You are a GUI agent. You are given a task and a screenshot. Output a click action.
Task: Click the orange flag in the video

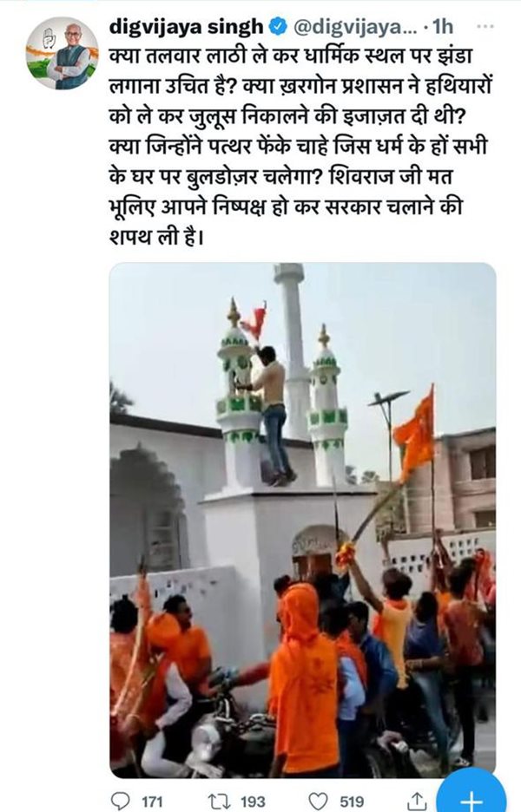click(x=416, y=434)
